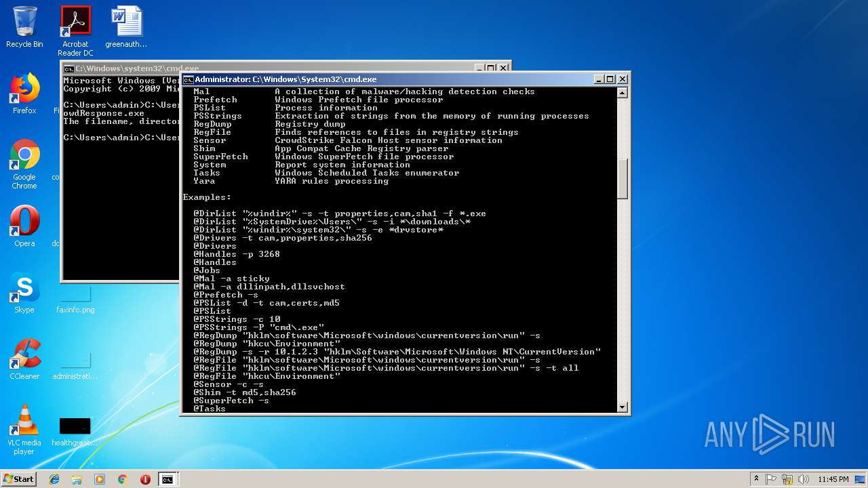Click the vertical scrollbar thumb in Administrator cmd
The image size is (868, 488).
(623, 178)
